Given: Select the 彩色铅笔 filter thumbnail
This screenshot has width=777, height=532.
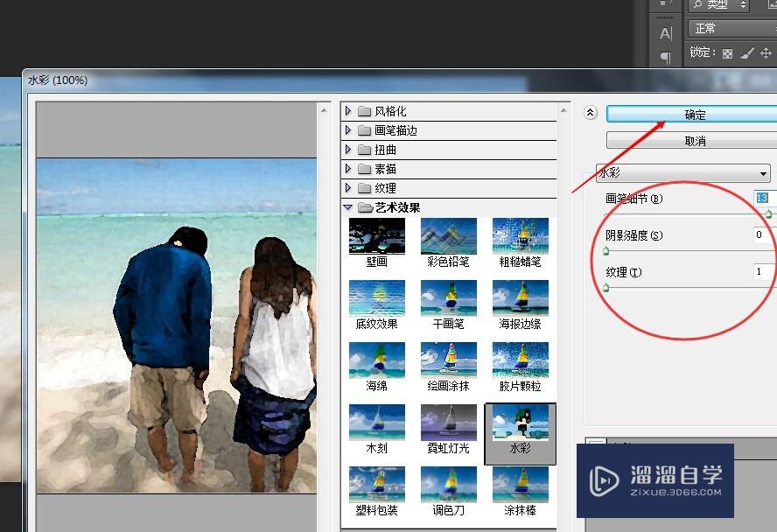Looking at the screenshot, I should (x=449, y=236).
